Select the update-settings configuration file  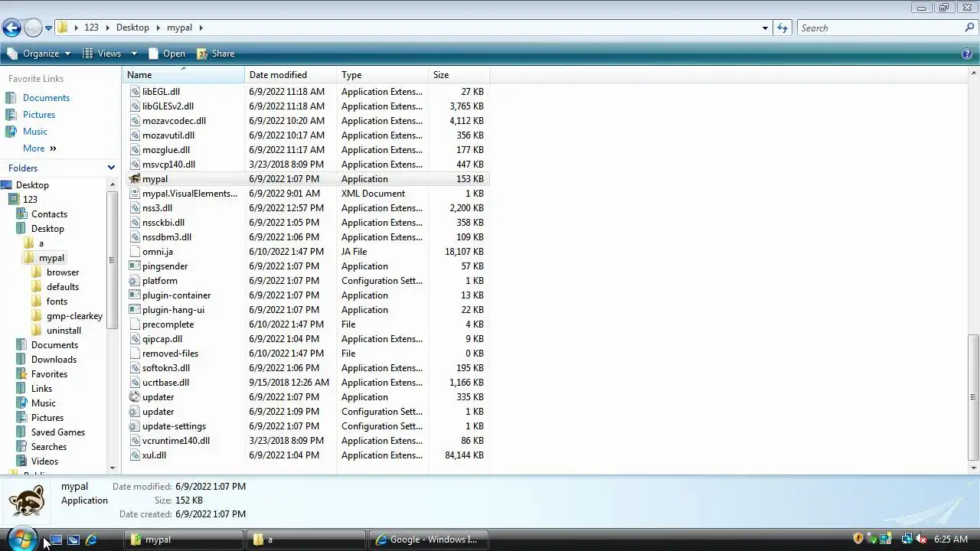pos(174,426)
